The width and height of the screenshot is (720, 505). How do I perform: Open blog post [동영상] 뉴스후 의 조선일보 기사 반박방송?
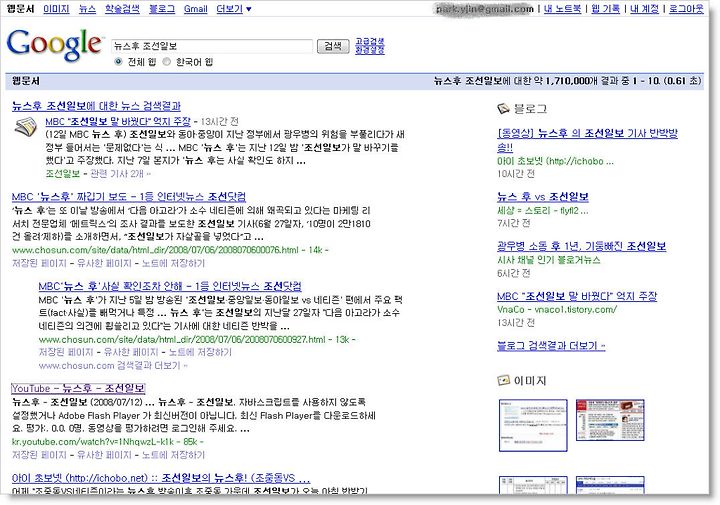click(x=587, y=140)
